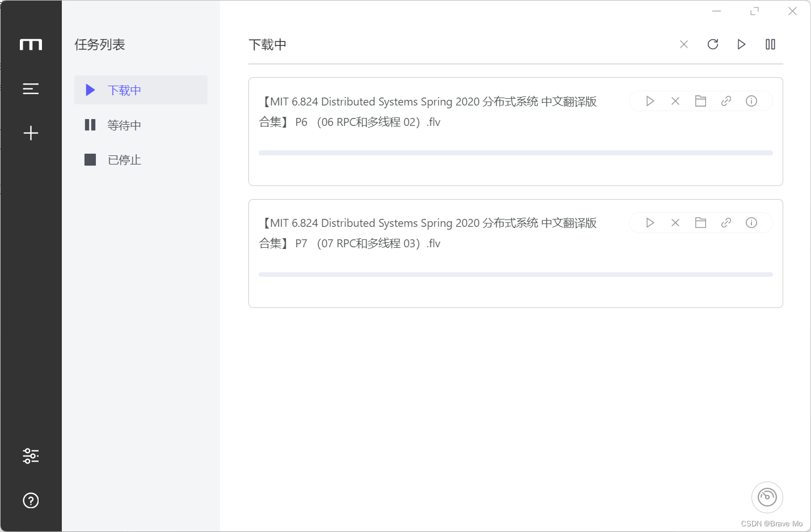Screen dimensions: 811x532
Task: Delete the P6 download task
Action: pos(675,101)
